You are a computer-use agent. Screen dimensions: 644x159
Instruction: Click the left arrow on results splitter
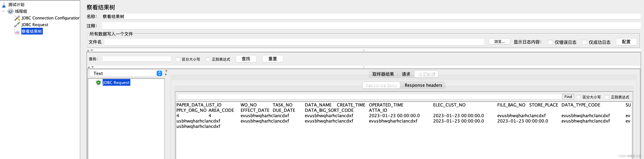coord(166,71)
